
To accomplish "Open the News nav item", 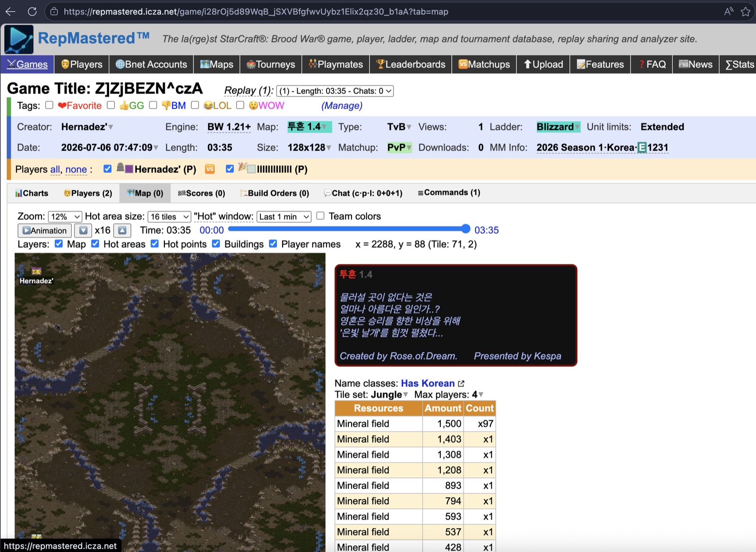I will point(696,64).
